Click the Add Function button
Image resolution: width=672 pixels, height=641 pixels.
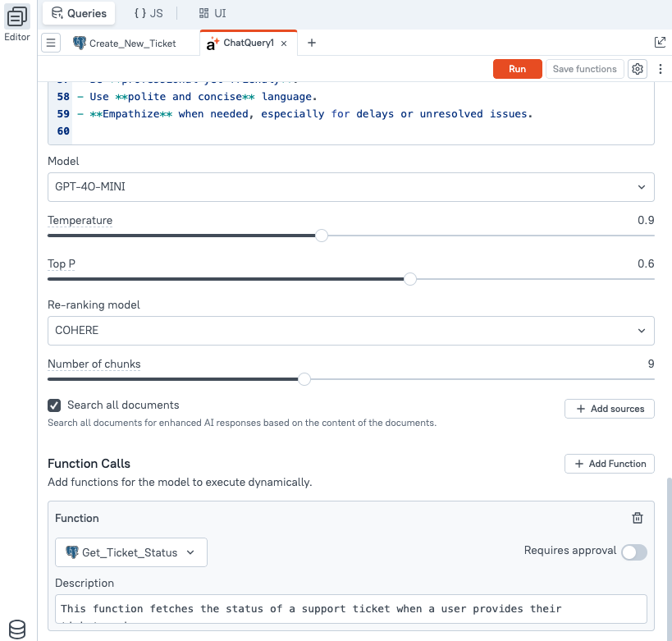[x=609, y=464]
